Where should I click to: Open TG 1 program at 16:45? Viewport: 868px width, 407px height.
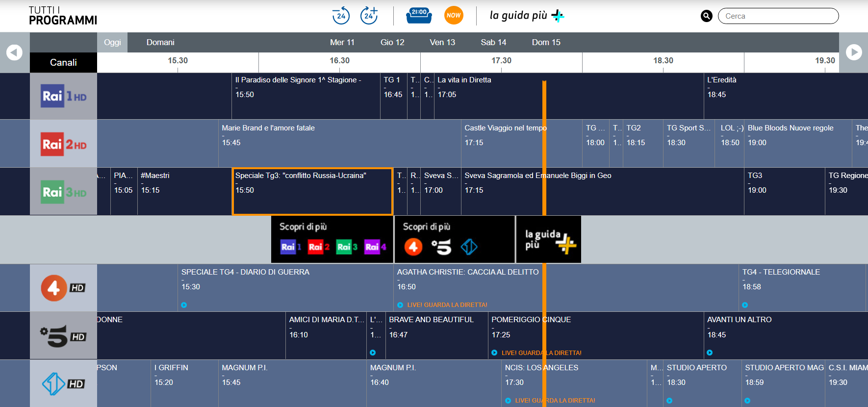(x=394, y=96)
